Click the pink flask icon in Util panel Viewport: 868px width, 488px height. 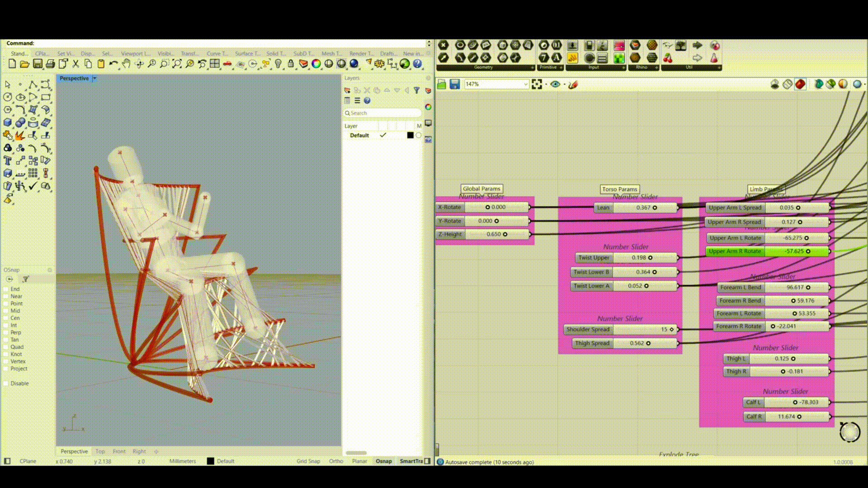point(714,58)
